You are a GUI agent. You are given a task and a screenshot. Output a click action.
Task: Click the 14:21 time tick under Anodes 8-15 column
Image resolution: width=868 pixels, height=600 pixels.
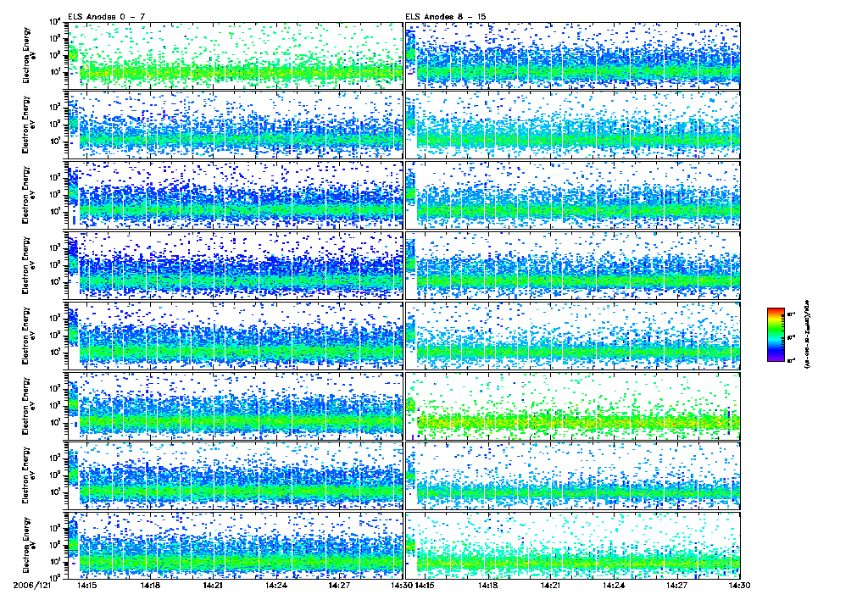(x=550, y=585)
